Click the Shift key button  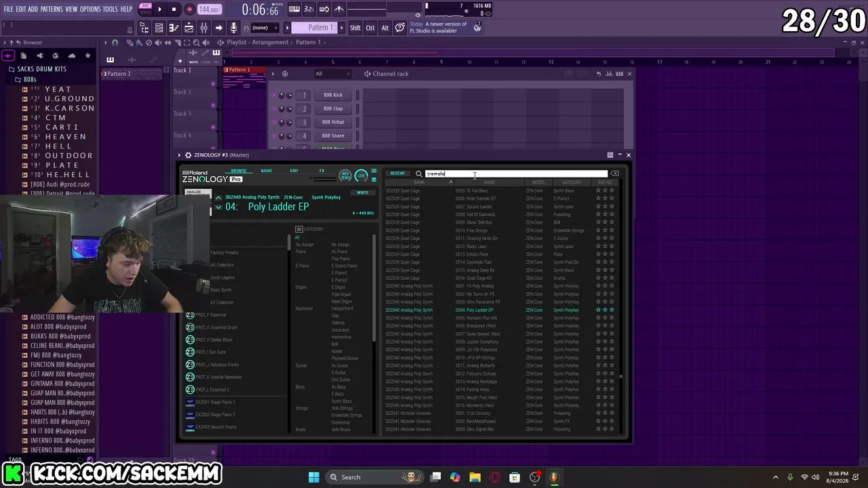(355, 28)
